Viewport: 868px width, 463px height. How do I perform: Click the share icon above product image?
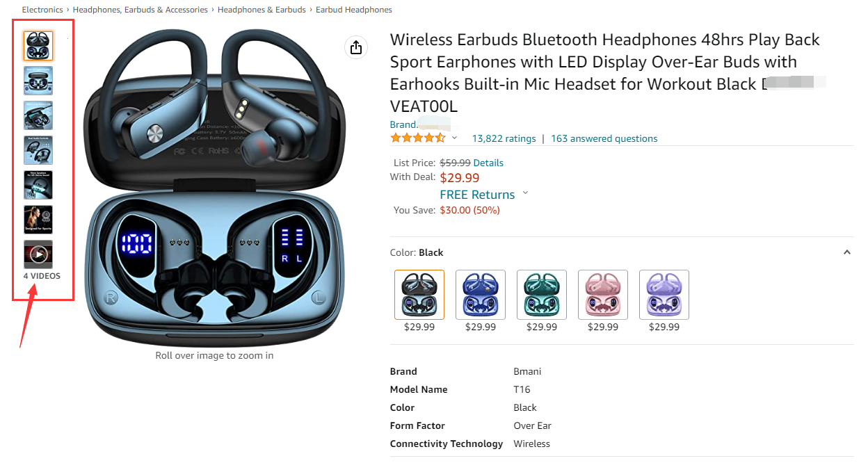[356, 47]
